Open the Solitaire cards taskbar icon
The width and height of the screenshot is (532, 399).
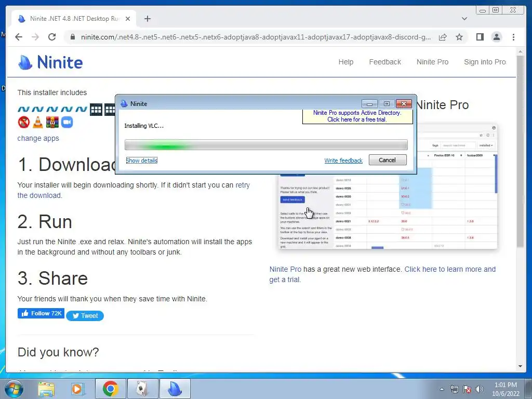pyautogui.click(x=142, y=389)
